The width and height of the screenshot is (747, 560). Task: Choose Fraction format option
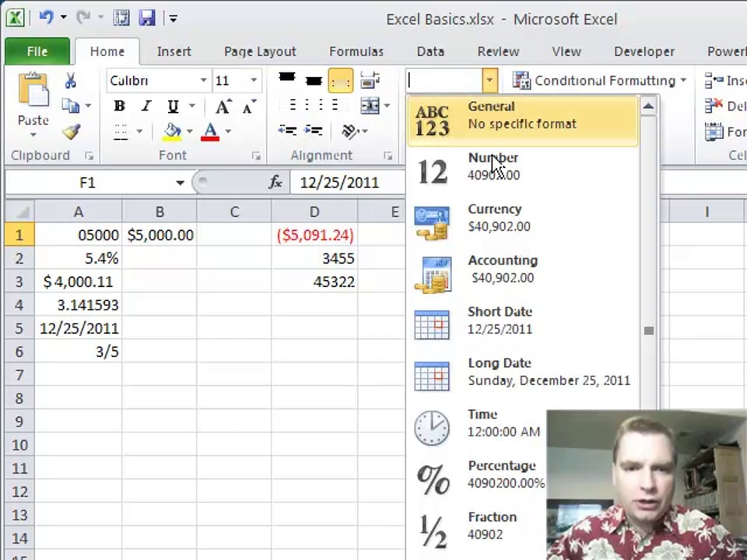pyautogui.click(x=476, y=530)
